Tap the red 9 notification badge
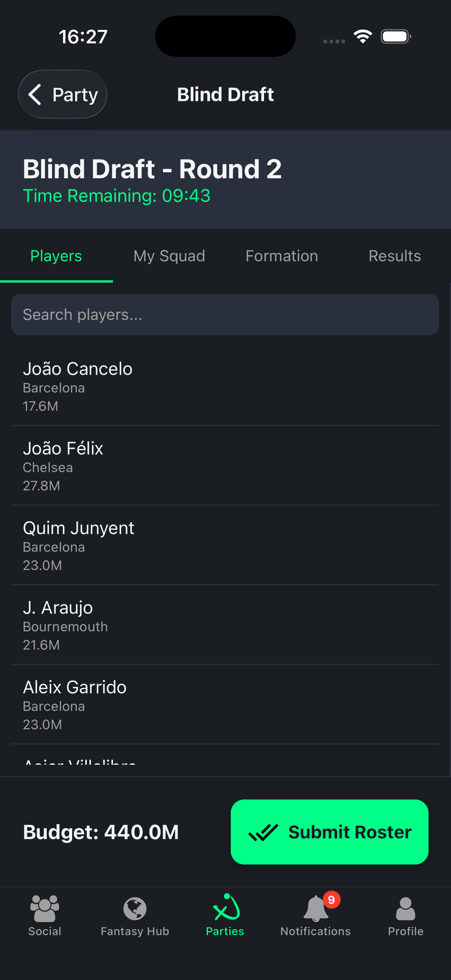Image resolution: width=451 pixels, height=980 pixels. tap(331, 900)
